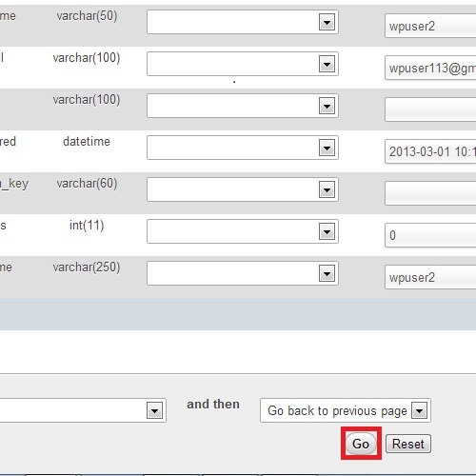Click the Reset button
Image resolution: width=476 pixels, height=476 pixels.
(408, 444)
